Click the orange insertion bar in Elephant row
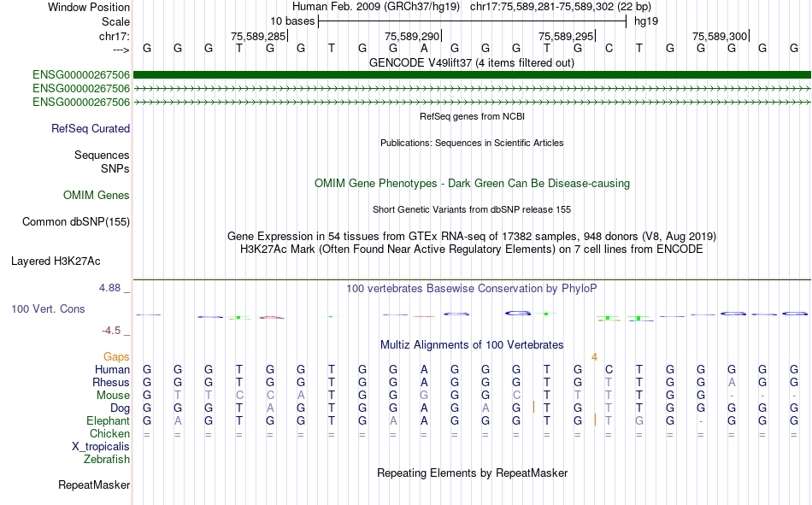Screen dimensions: 812x505 pos(595,420)
